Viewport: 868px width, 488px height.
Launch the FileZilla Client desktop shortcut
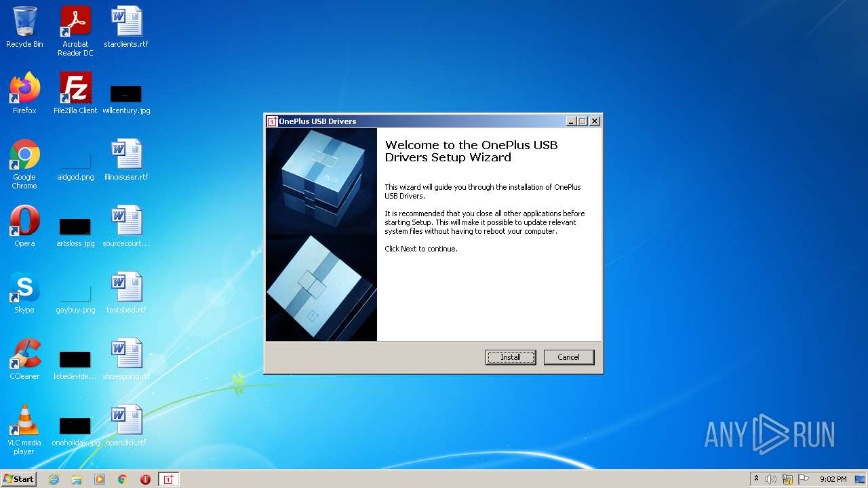[75, 94]
